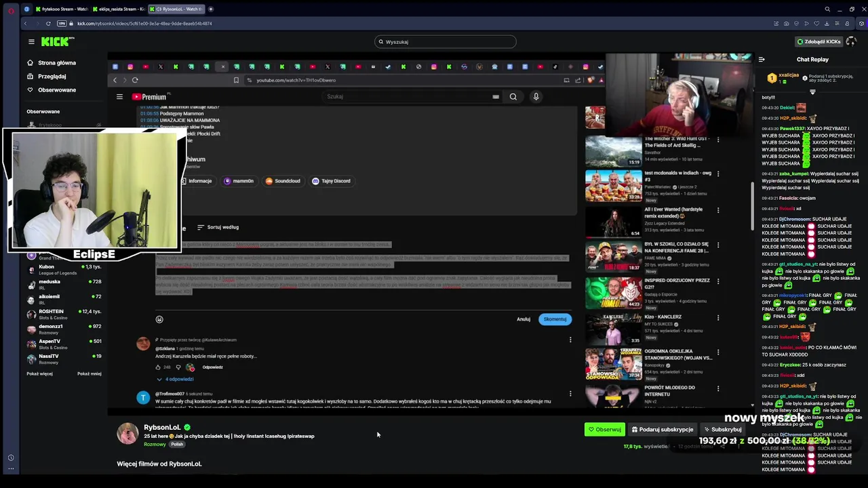
Task: Click Anuluj in comment box
Action: pyautogui.click(x=524, y=319)
